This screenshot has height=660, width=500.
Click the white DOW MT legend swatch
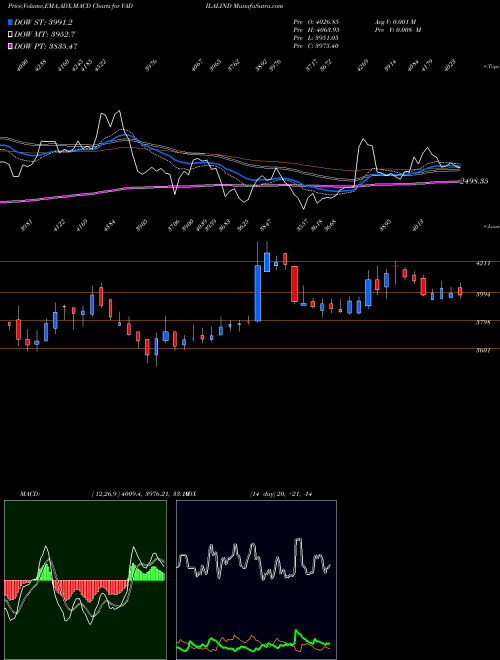(10, 34)
